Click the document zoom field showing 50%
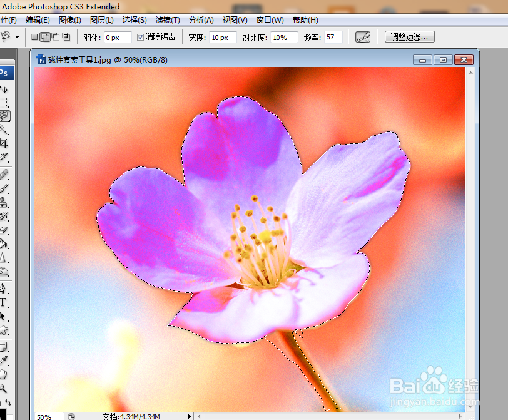This screenshot has width=508, height=420. (x=49, y=417)
